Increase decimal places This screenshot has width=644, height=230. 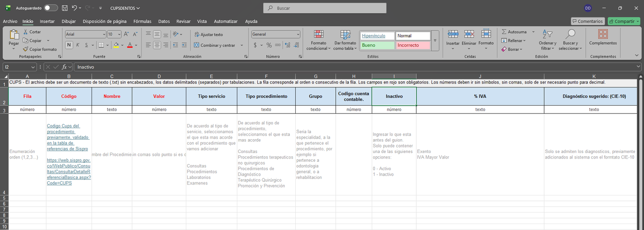click(287, 45)
